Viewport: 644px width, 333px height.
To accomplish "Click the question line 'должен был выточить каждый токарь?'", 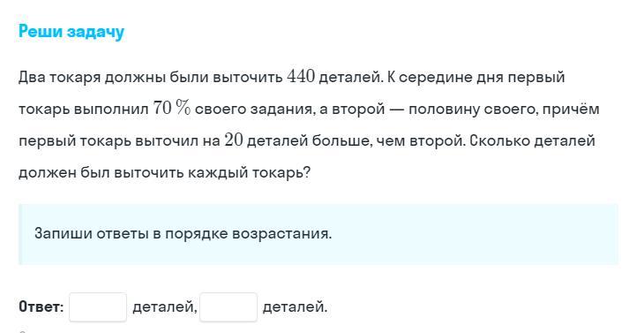I will (x=164, y=172).
